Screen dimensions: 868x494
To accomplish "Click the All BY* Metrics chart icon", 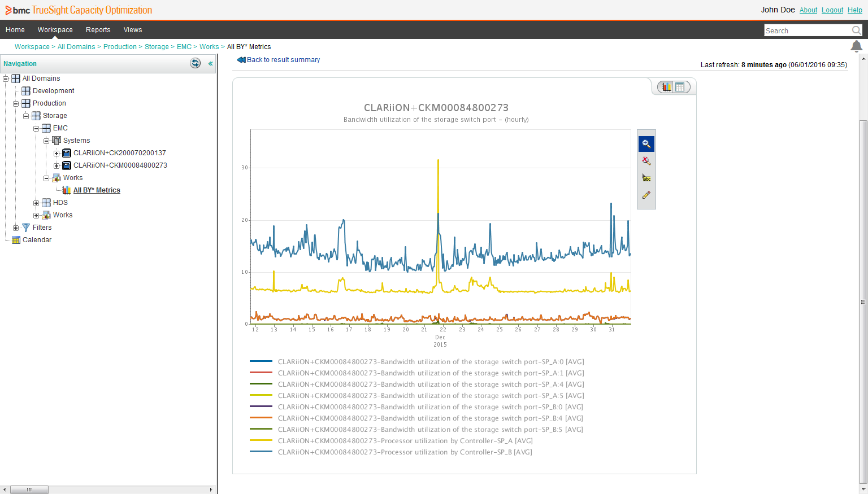I will pos(67,190).
